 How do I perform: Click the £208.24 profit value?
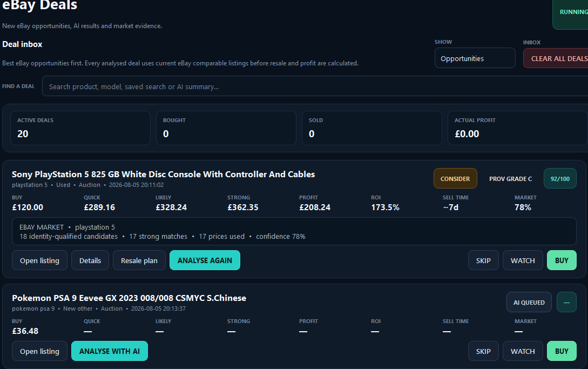pyautogui.click(x=315, y=207)
